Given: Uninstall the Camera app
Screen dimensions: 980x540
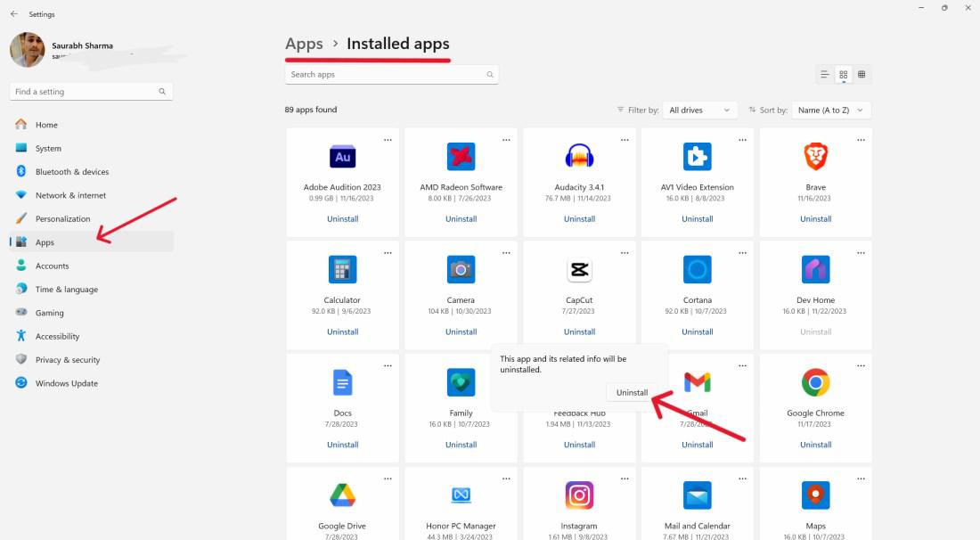Looking at the screenshot, I should (x=461, y=331).
